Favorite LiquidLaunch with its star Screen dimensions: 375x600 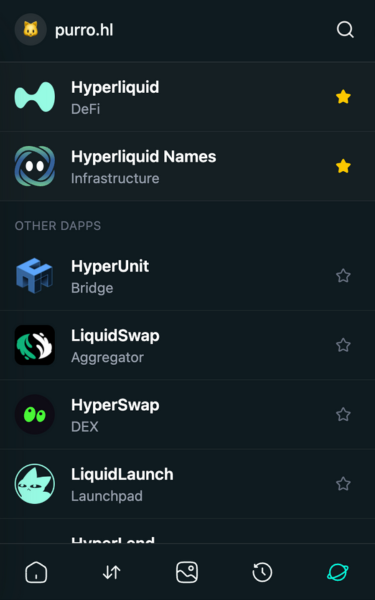[x=343, y=484]
